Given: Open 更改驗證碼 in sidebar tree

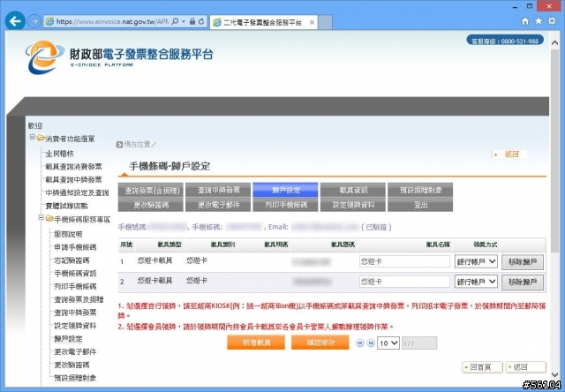Looking at the screenshot, I should [72, 365].
